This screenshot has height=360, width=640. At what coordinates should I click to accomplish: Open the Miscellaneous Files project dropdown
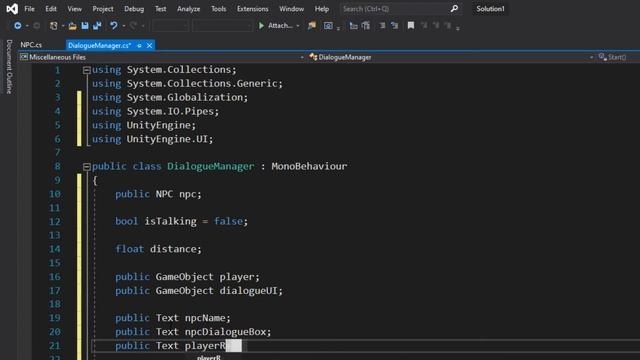click(x=162, y=57)
